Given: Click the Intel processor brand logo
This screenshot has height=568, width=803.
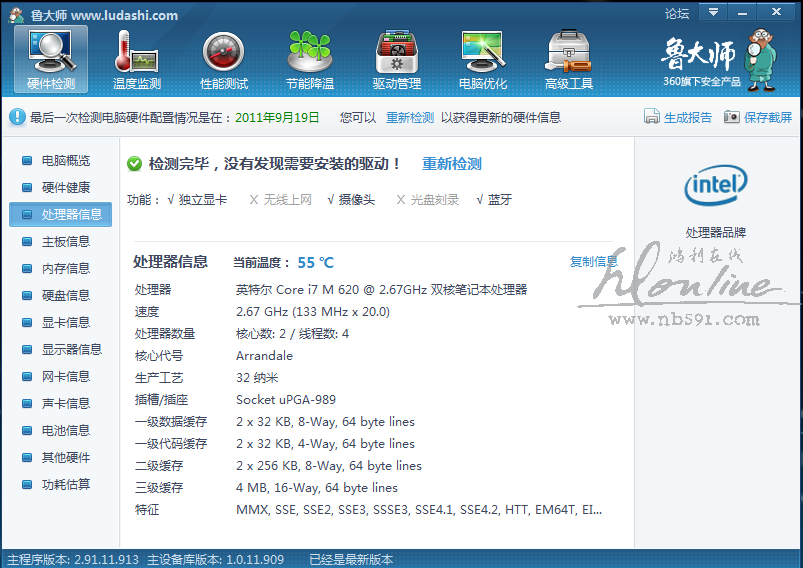Looking at the screenshot, I should [715, 185].
